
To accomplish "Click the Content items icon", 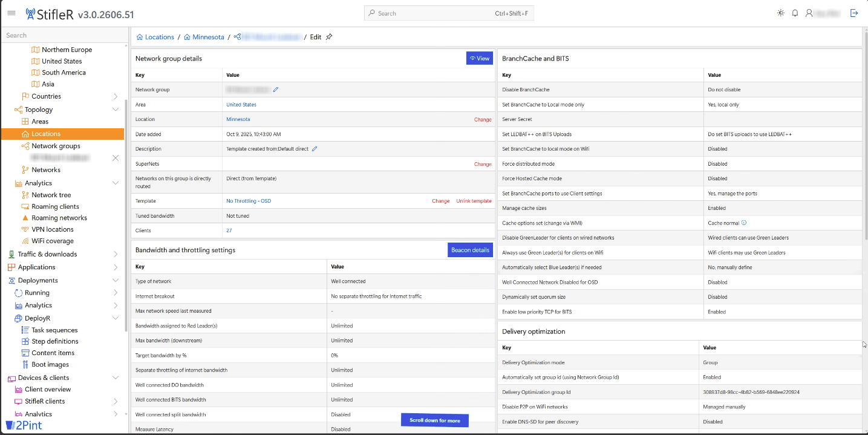I will click(25, 353).
